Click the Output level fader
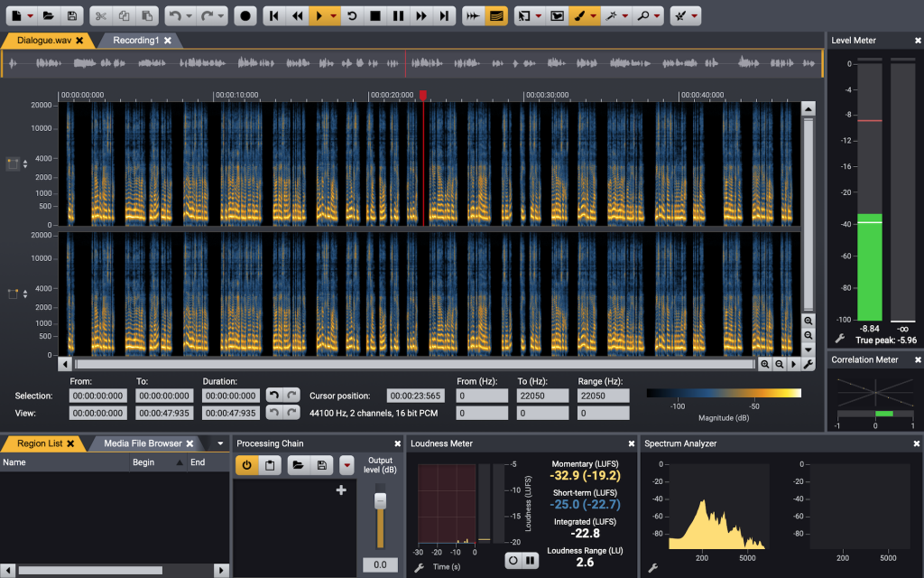924x578 pixels. point(380,500)
